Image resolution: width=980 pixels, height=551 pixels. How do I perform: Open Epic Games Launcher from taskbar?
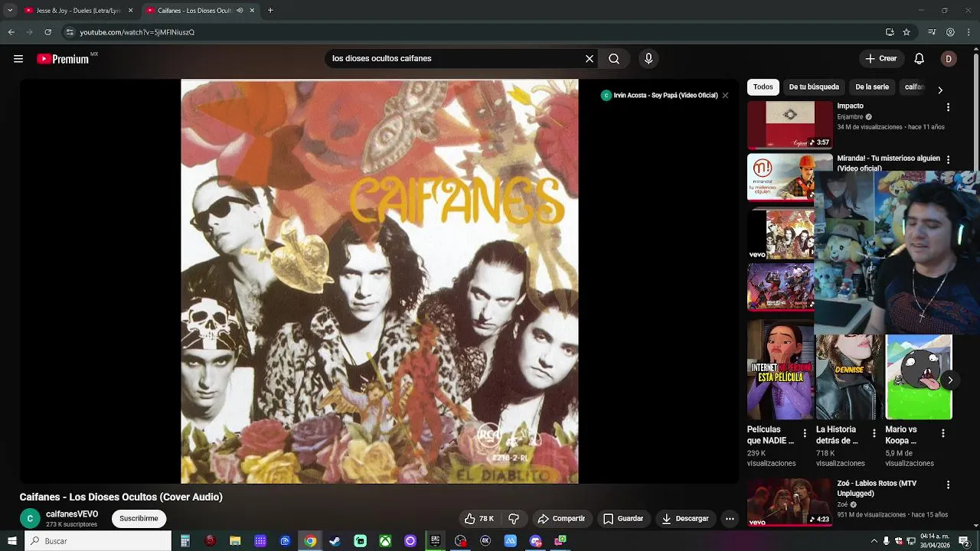[x=435, y=541]
